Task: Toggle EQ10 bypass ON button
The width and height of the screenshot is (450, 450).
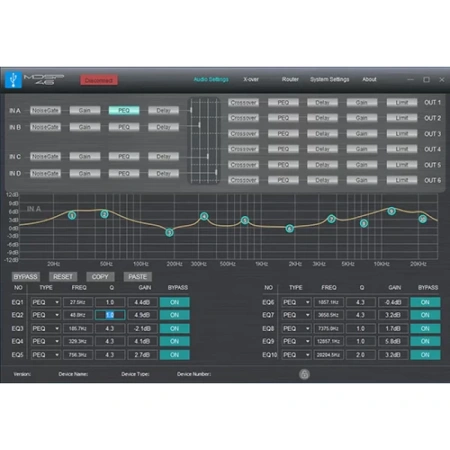Action: click(425, 355)
